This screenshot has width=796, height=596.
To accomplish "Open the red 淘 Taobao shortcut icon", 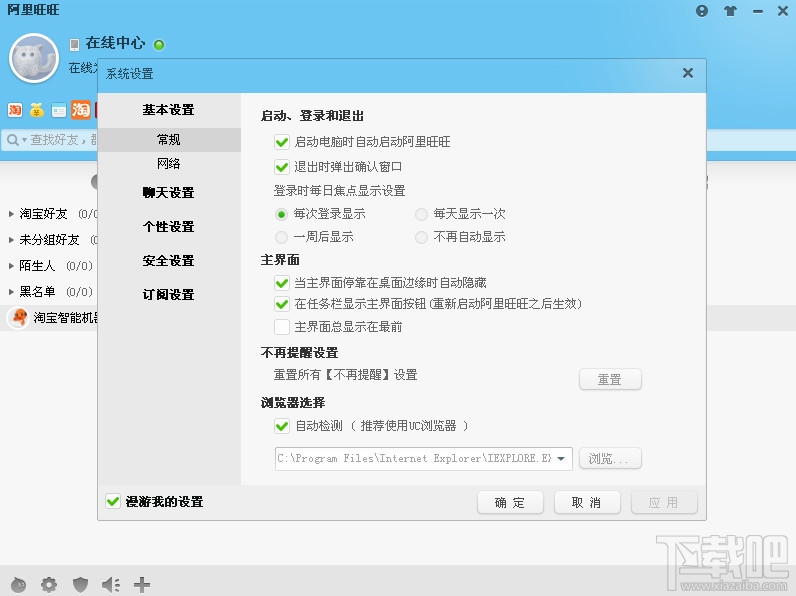I will click(x=15, y=110).
